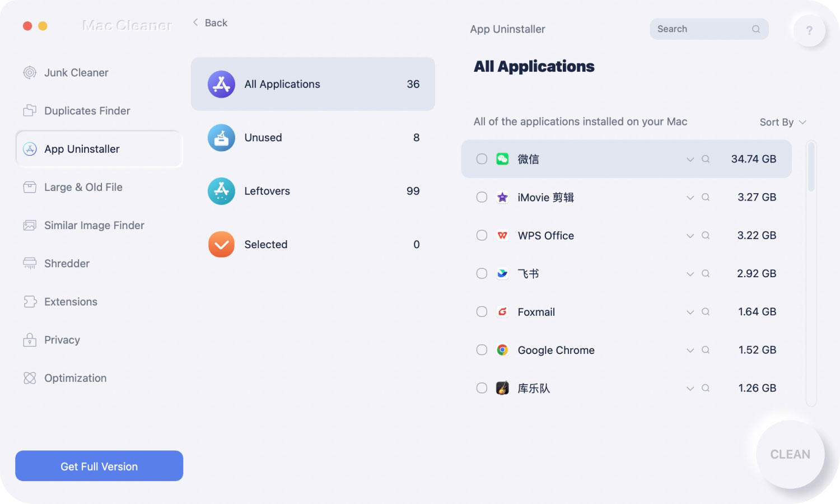
Task: Show the Leftovers list
Action: 313,191
